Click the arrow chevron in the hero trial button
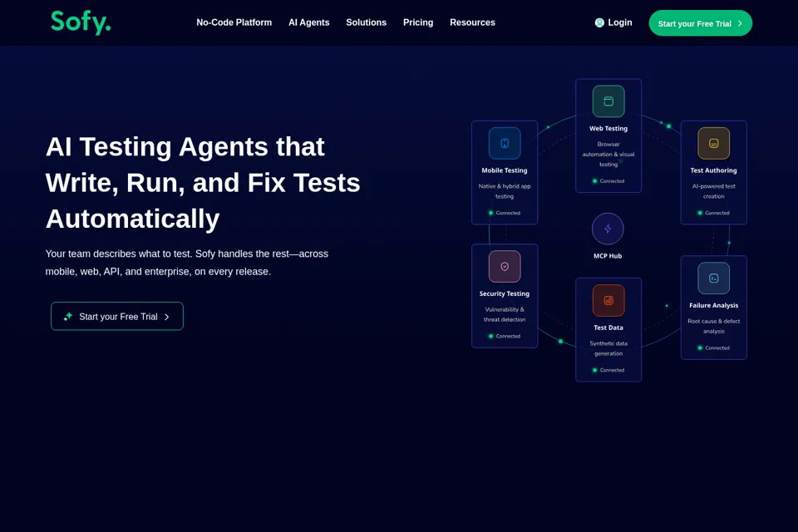The image size is (798, 532). click(166, 317)
